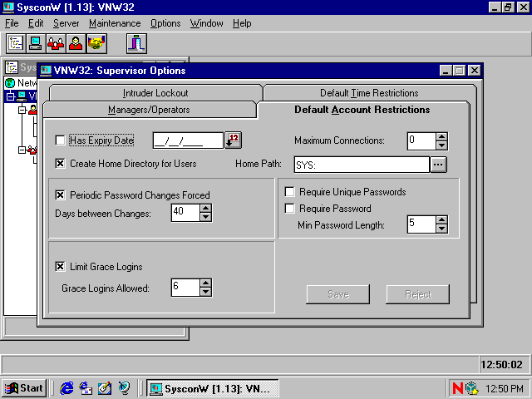The width and height of the screenshot is (532, 399).
Task: Open the user groups toolbar icon
Action: [56, 43]
